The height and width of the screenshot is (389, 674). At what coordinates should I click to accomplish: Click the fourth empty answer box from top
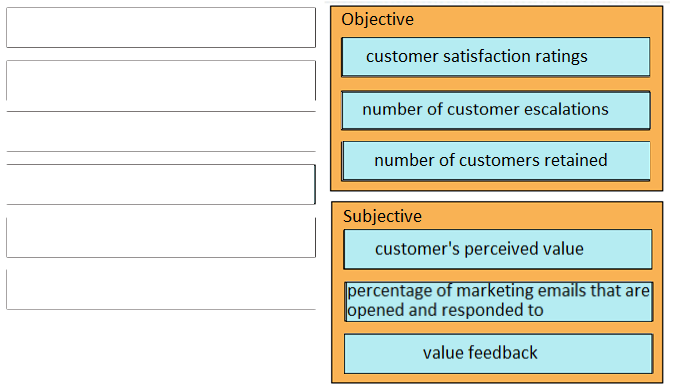161,184
